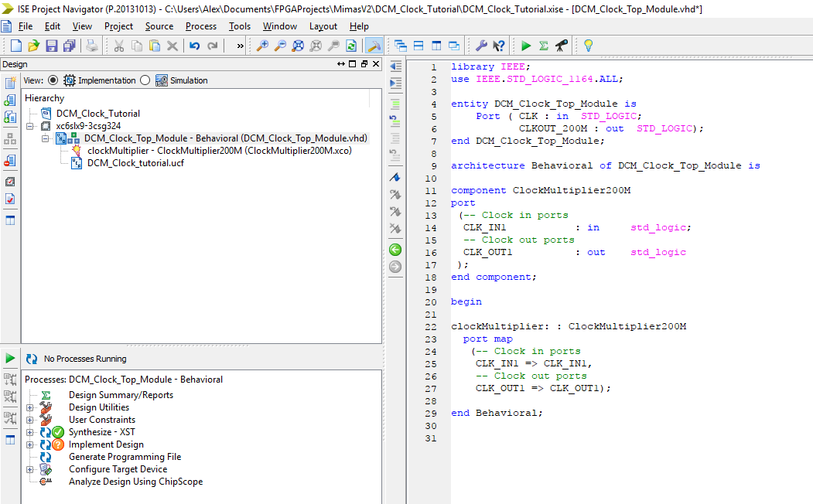The image size is (813, 504).
Task: Click the Analyze Design Goals telescope icon
Action: 561,46
